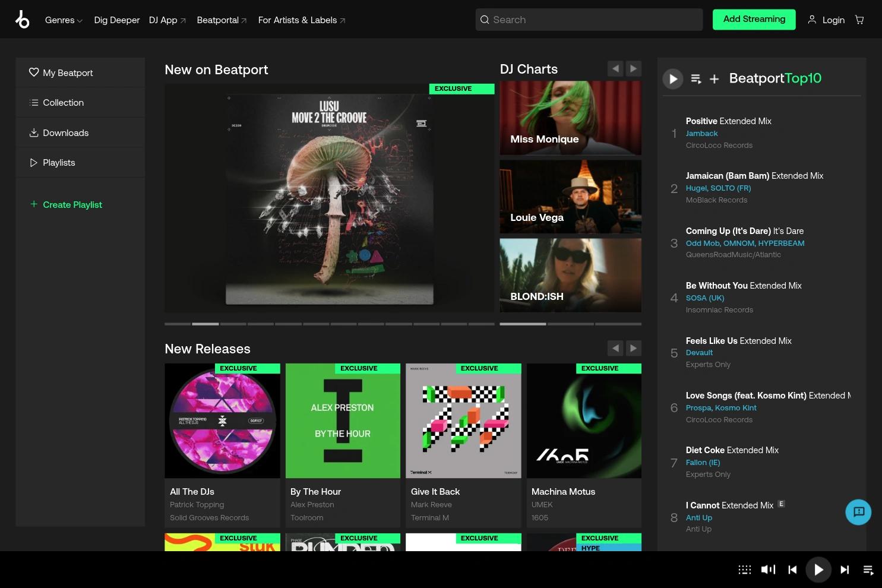Click the user profile icon beside Login
This screenshot has width=882, height=588.
coord(812,20)
